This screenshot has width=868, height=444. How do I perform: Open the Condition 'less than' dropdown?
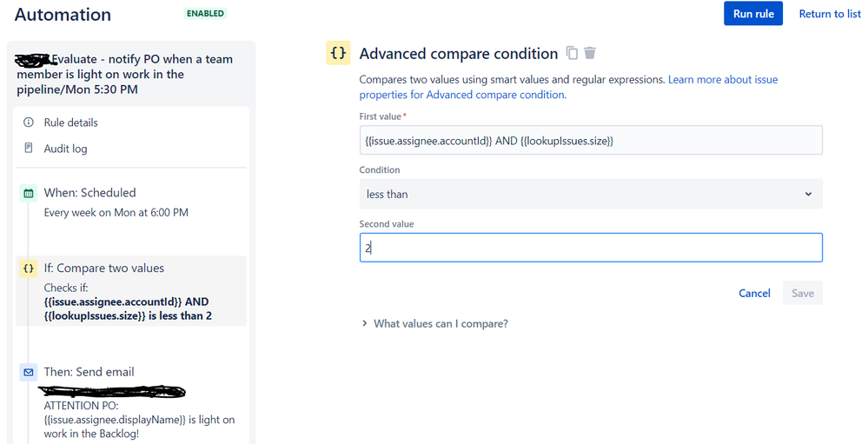591,194
